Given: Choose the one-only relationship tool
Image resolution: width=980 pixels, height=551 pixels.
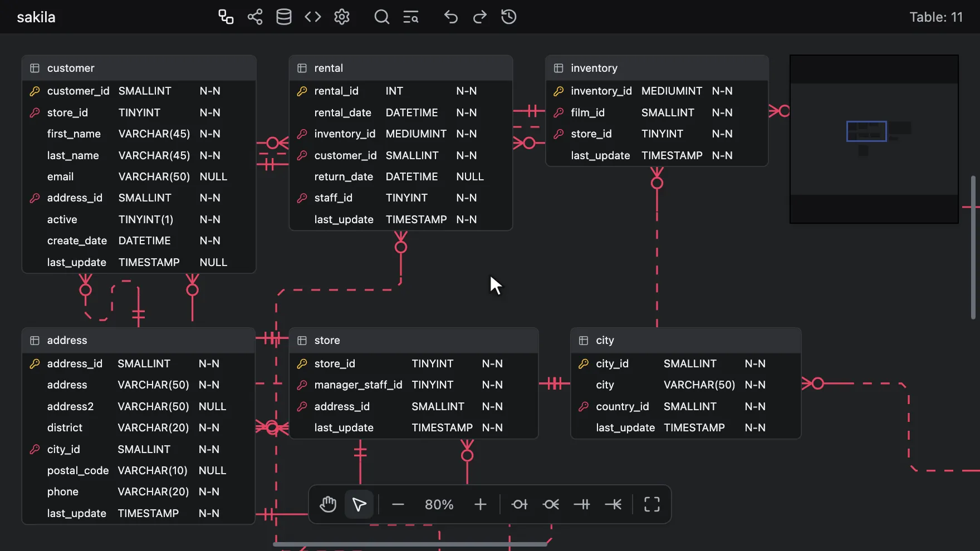Looking at the screenshot, I should (582, 504).
